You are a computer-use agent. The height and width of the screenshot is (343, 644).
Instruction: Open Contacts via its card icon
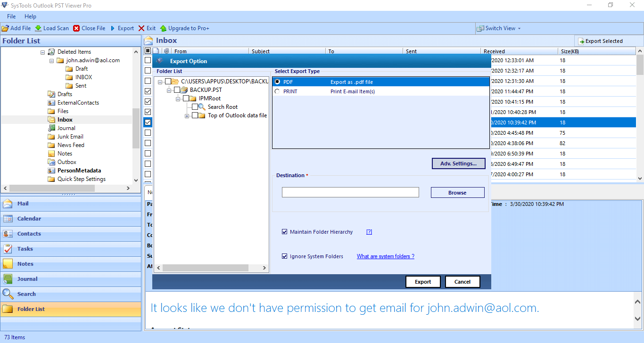tap(8, 234)
